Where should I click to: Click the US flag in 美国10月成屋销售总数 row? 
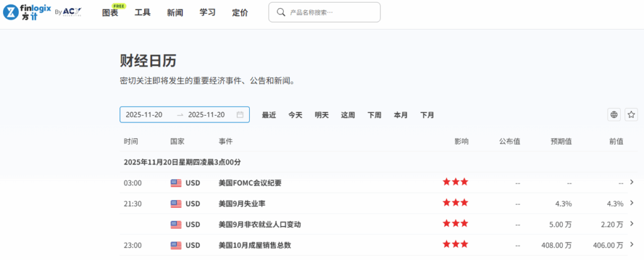(x=176, y=245)
